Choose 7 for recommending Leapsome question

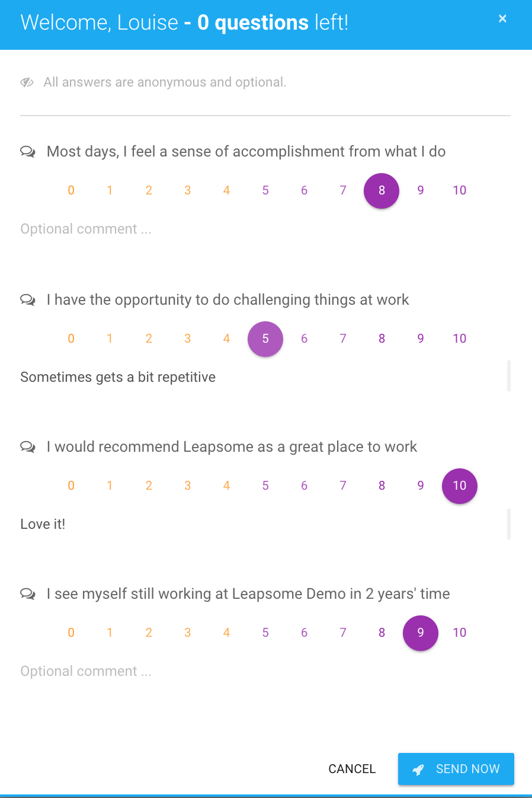click(x=343, y=486)
